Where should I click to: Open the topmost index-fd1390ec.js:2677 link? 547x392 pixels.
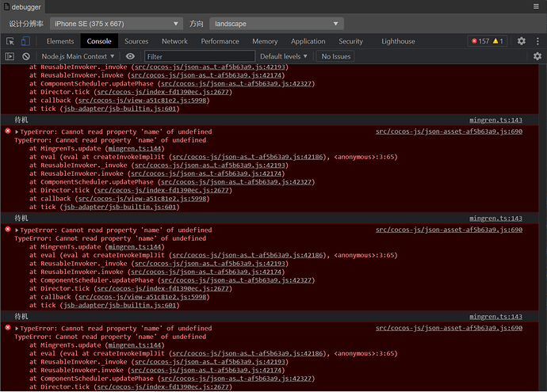click(163, 92)
